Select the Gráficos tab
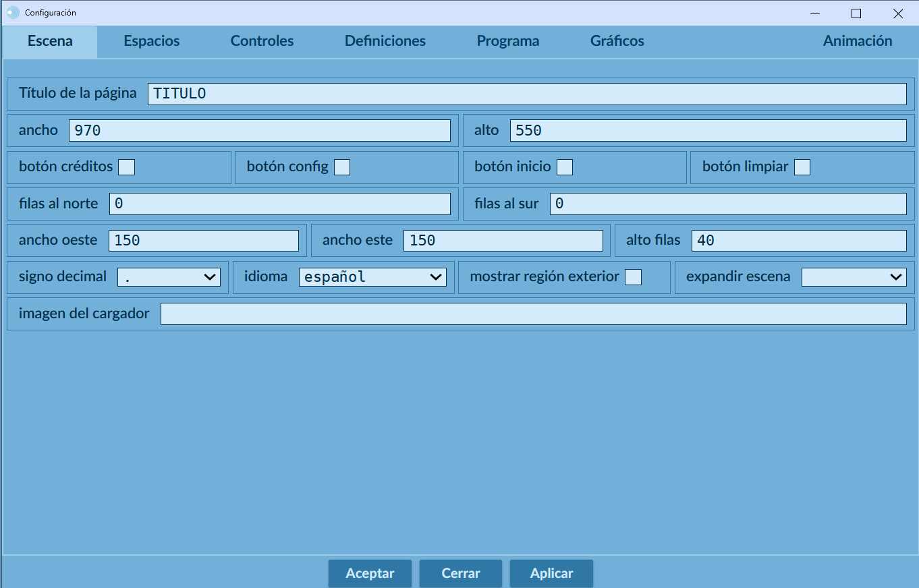 [x=617, y=41]
